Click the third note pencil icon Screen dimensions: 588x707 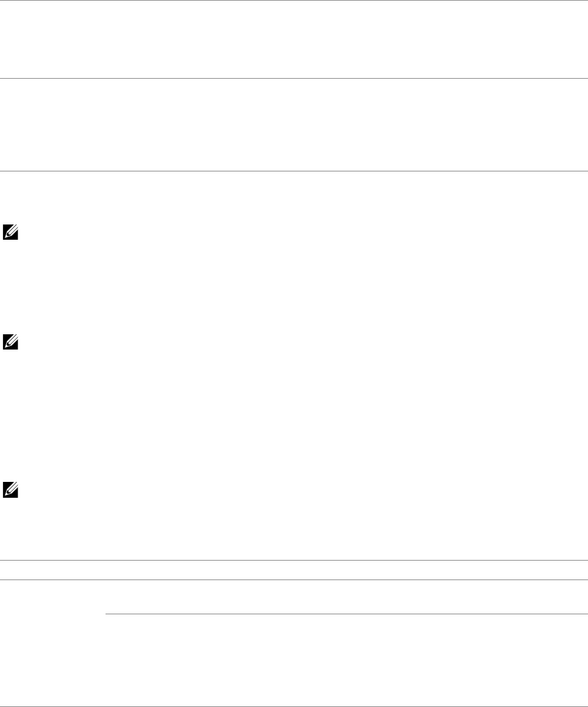[10, 489]
